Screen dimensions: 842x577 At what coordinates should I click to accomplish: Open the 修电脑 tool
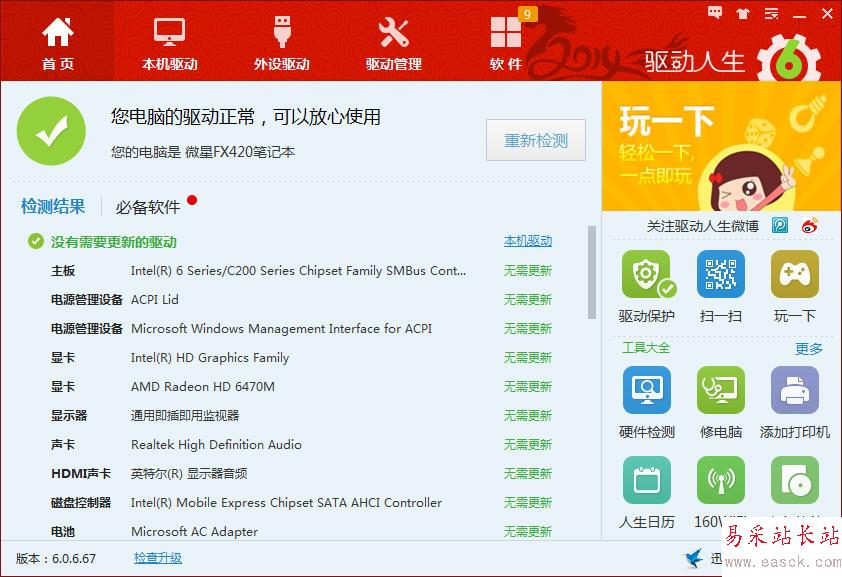coord(721,390)
